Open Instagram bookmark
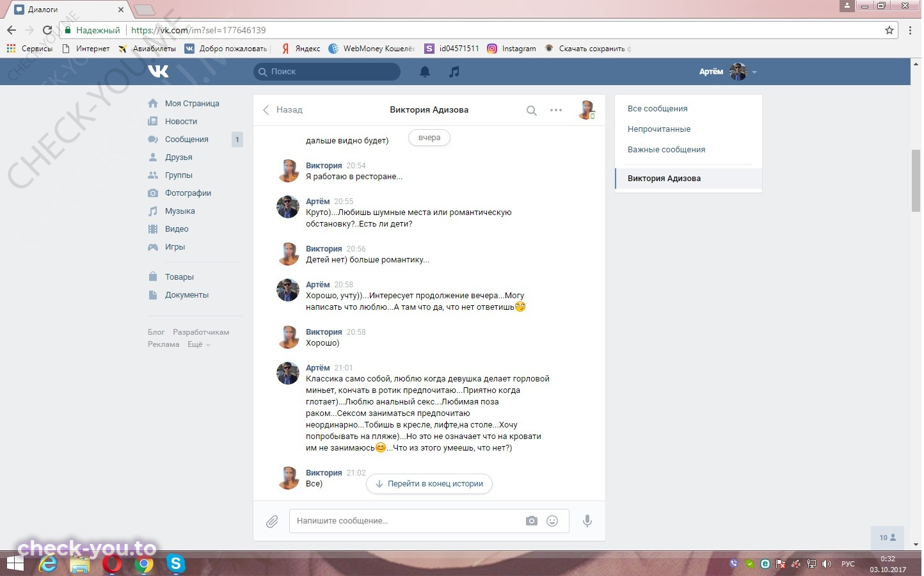Viewport: 924px width, 576px height. [512, 49]
